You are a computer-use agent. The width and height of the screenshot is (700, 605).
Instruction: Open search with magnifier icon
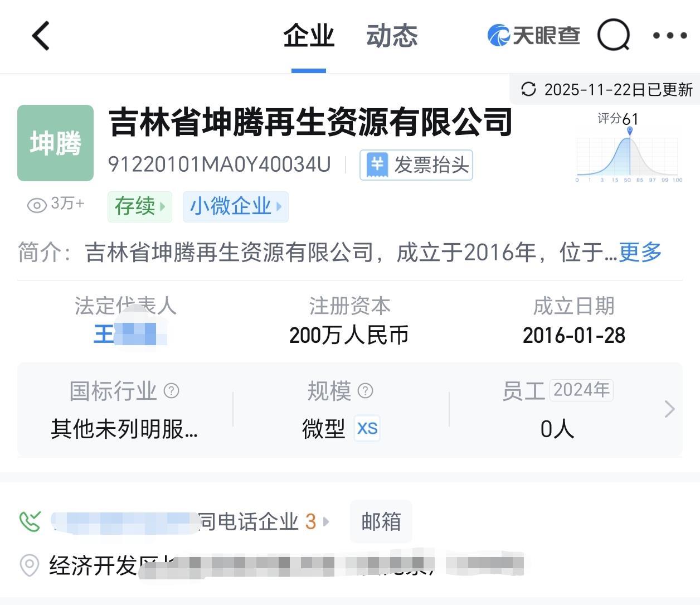coord(614,36)
